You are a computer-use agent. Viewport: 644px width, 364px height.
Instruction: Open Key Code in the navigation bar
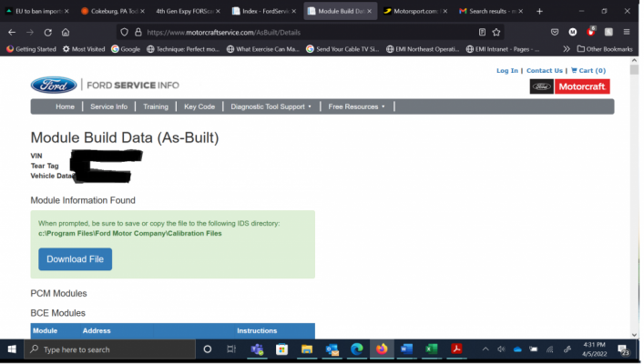coord(199,106)
